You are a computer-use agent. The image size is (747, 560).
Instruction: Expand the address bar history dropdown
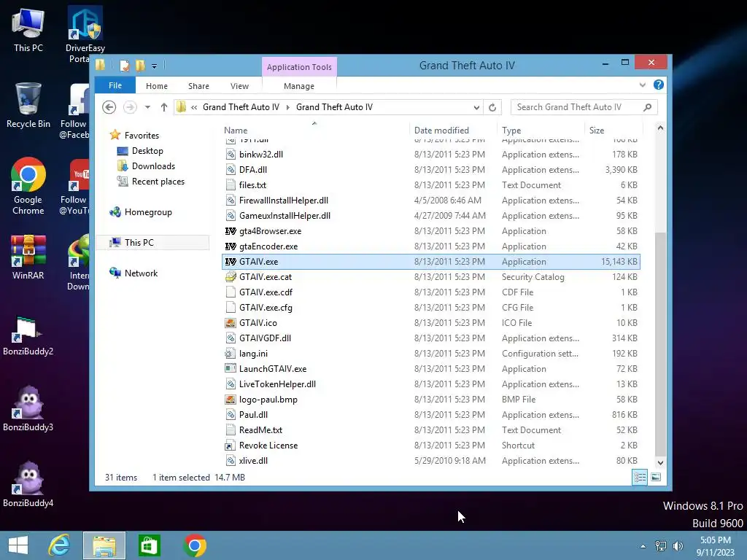[x=476, y=108]
